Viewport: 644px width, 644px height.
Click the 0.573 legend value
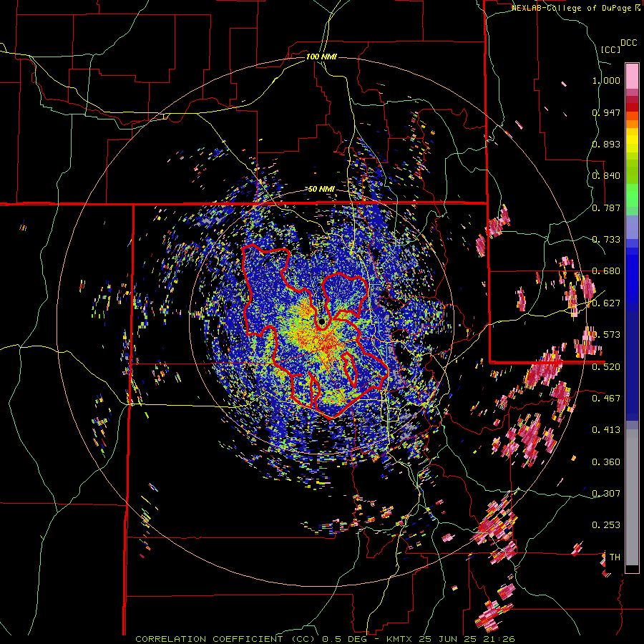pyautogui.click(x=606, y=335)
